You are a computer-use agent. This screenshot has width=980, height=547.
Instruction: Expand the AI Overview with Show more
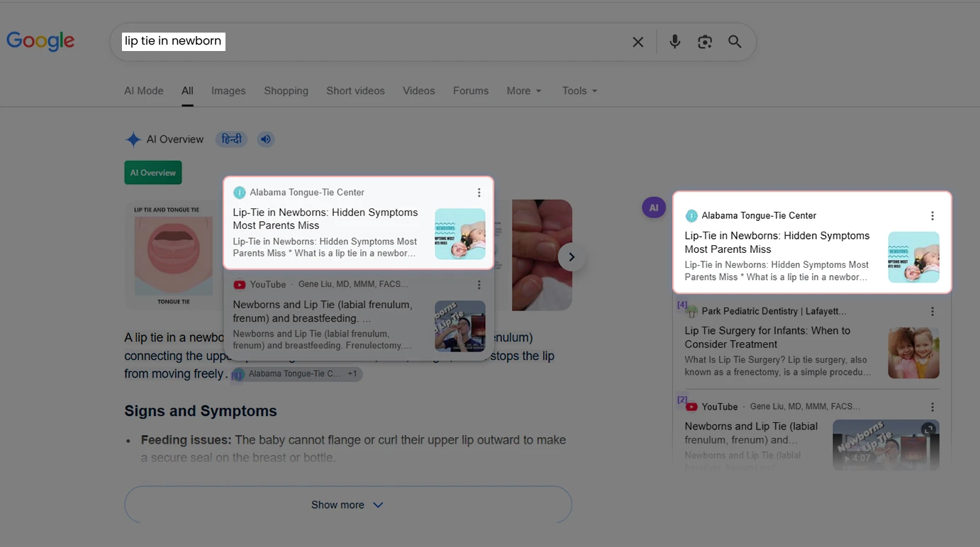[x=348, y=504]
